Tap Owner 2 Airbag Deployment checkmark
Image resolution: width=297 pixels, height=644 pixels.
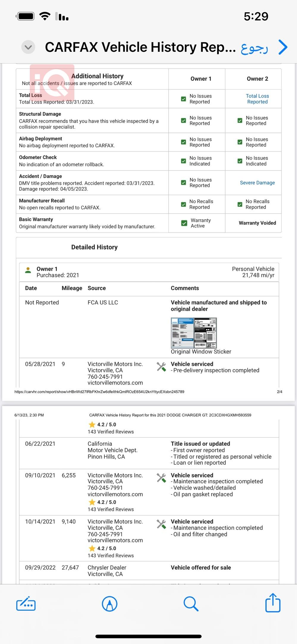click(240, 142)
